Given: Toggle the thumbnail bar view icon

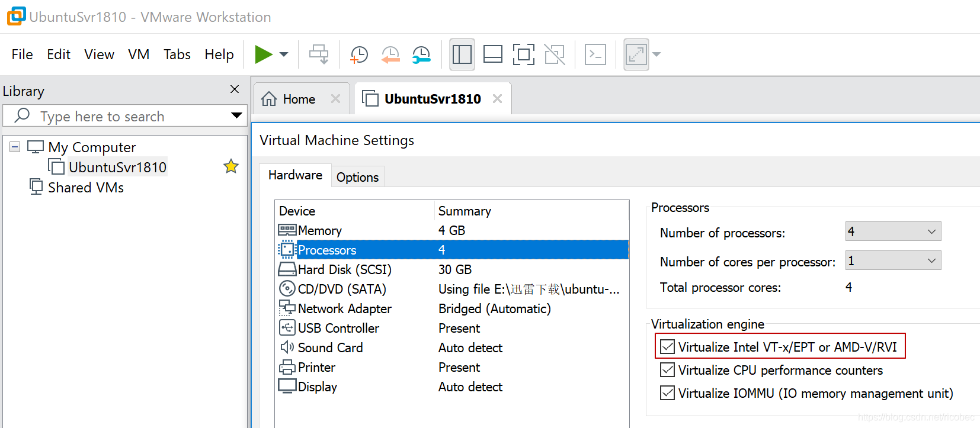Looking at the screenshot, I should pos(493,54).
